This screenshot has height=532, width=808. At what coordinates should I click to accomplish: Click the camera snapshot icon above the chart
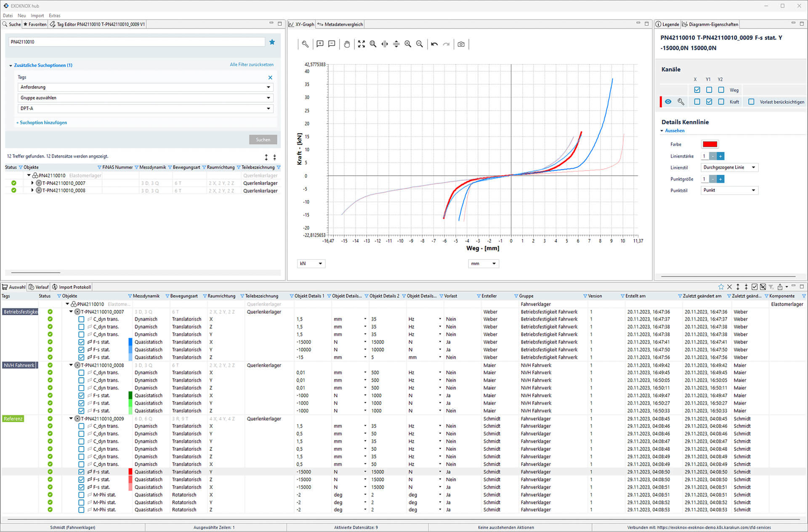click(x=461, y=44)
